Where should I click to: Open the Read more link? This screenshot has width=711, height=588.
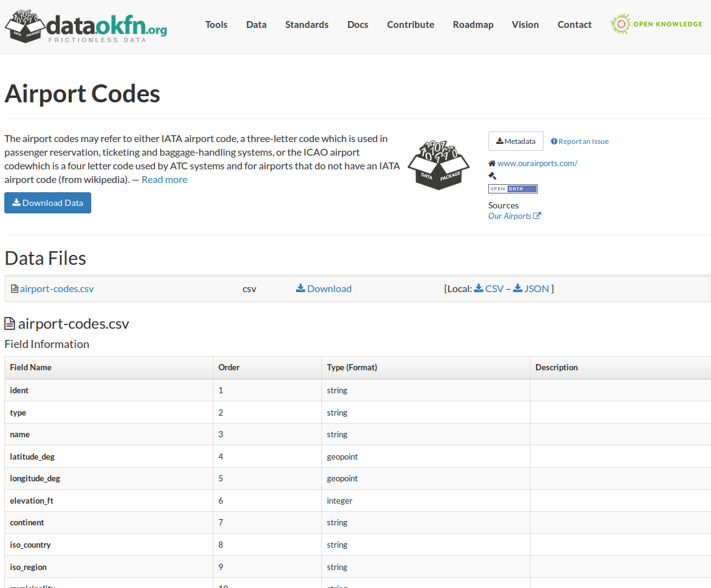pyautogui.click(x=164, y=179)
